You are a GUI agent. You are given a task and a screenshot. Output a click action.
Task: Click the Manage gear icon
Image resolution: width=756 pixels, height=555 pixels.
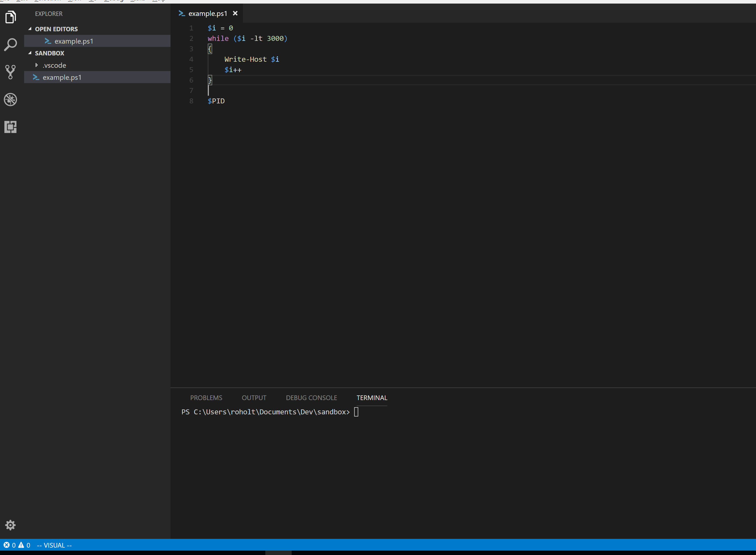click(x=10, y=525)
